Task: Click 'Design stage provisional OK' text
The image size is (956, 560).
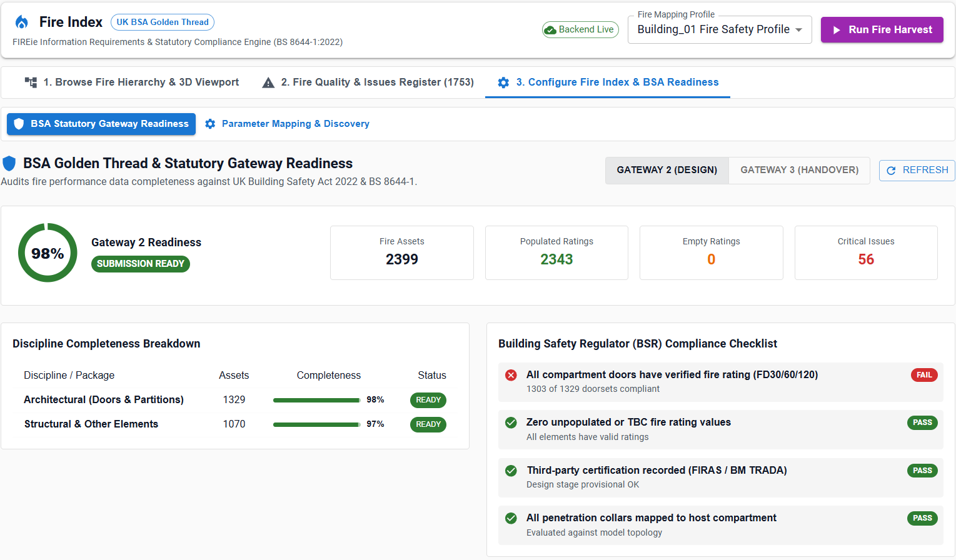Action: tap(583, 484)
